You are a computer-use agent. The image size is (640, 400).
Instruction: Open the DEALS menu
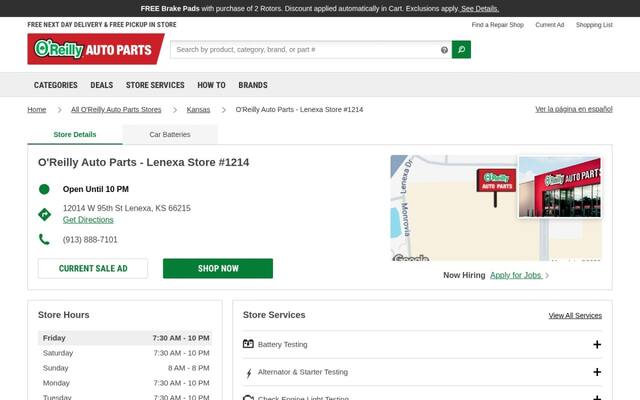(x=102, y=85)
